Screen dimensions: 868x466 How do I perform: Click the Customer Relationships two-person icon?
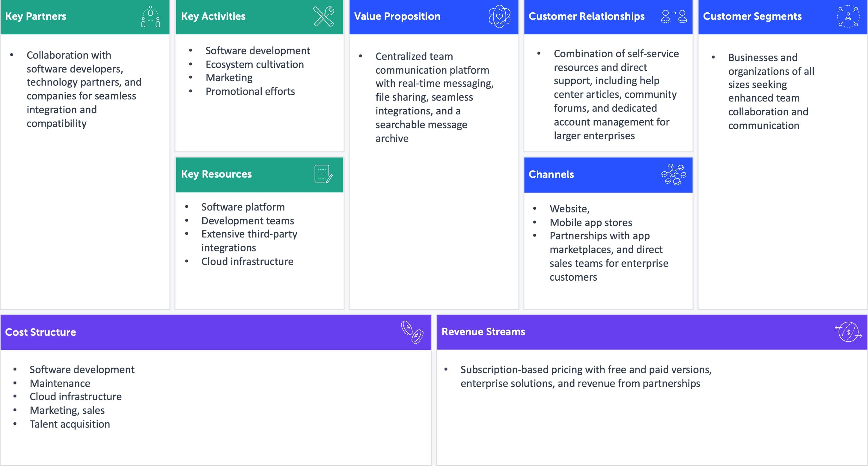(x=673, y=16)
